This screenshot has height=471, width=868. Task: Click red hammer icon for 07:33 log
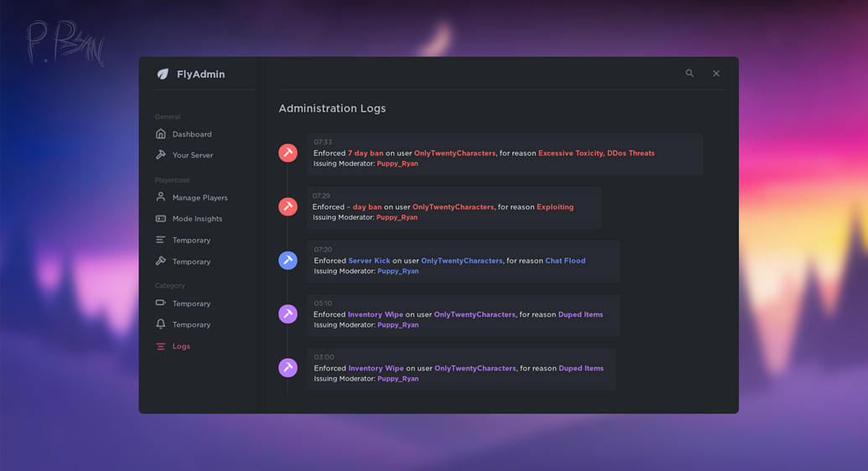click(288, 153)
